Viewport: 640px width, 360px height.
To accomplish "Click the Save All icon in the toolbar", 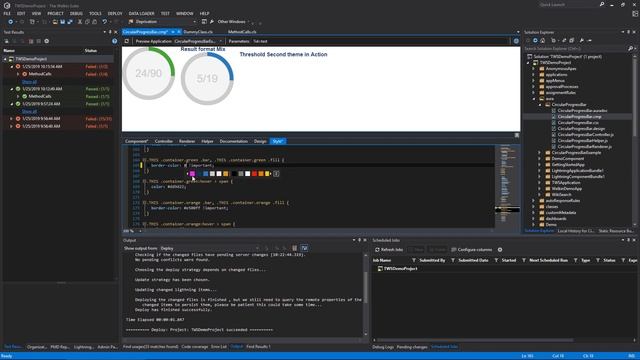I will tap(70, 22).
